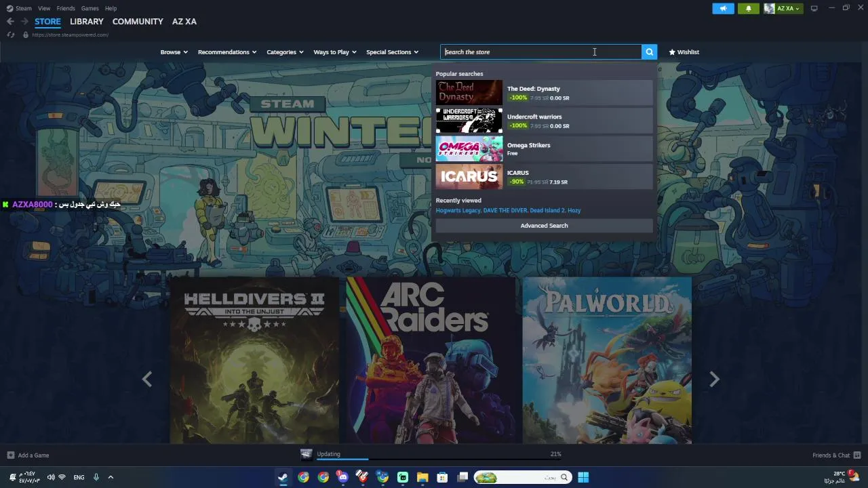The height and width of the screenshot is (488, 868).
Task: Click the padlock icon beside the URL
Action: click(25, 35)
